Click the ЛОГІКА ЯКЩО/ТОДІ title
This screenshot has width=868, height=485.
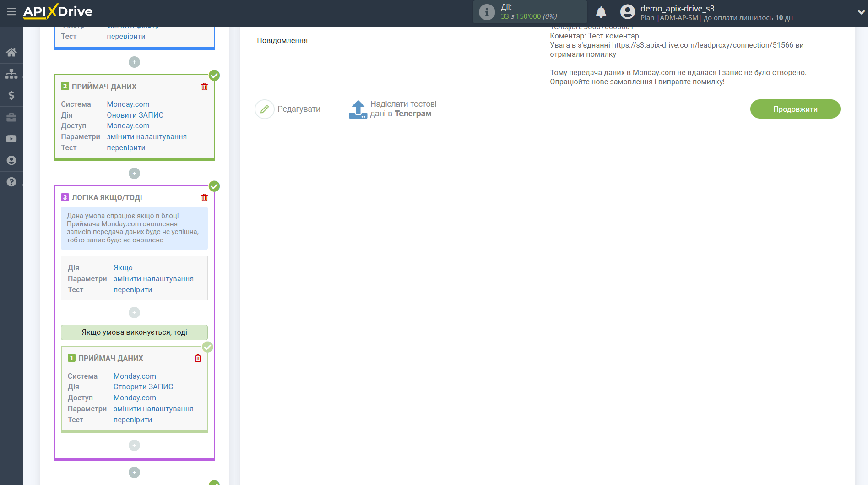click(x=107, y=197)
